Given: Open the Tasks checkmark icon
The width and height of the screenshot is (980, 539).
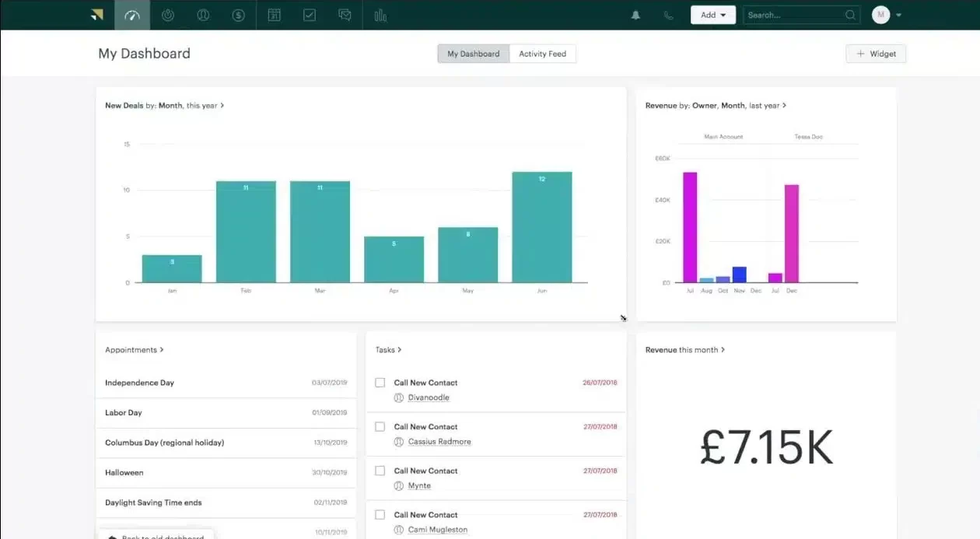Looking at the screenshot, I should coord(309,14).
